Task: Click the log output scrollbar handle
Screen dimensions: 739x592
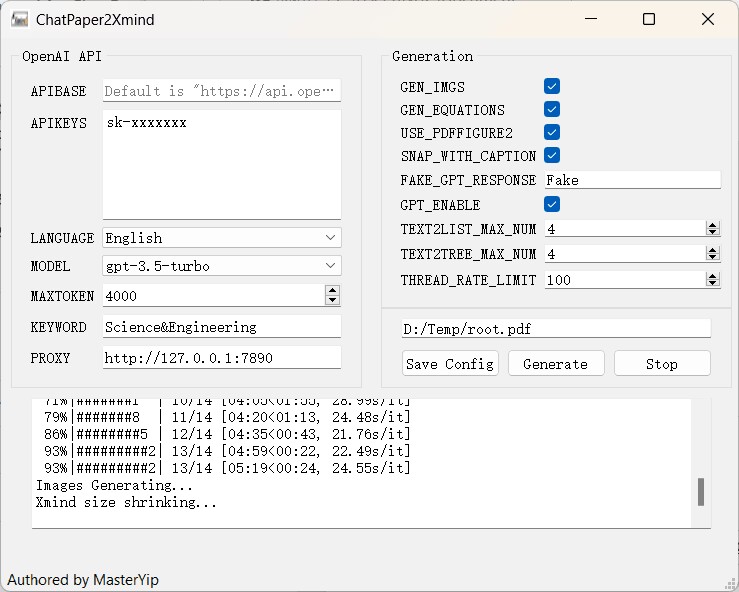Action: click(701, 491)
